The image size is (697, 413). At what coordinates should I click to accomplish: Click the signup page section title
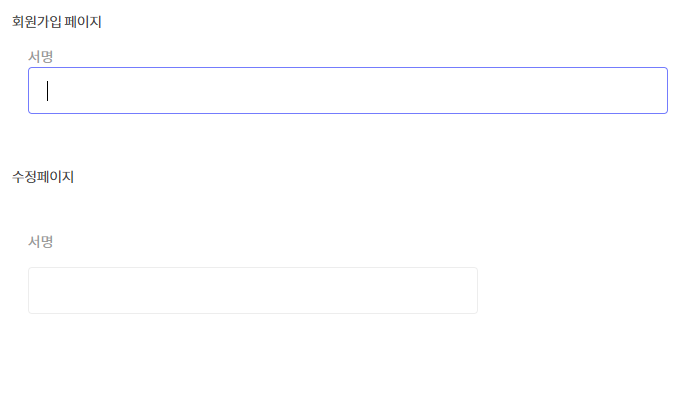click(57, 22)
